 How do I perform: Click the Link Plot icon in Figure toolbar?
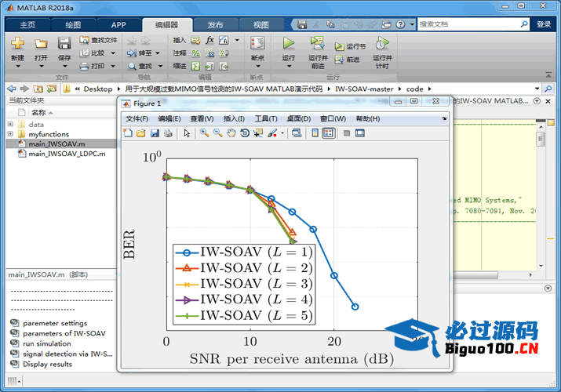click(x=297, y=133)
